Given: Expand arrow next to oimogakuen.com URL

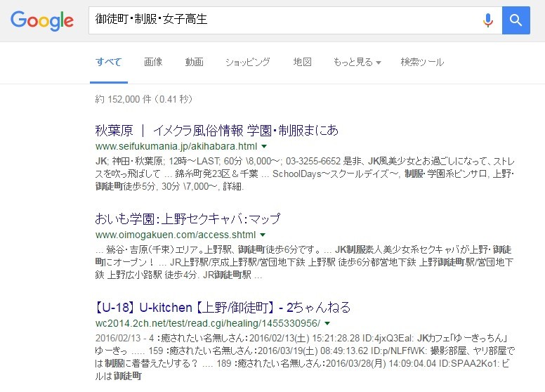Looking at the screenshot, I should (x=263, y=235).
